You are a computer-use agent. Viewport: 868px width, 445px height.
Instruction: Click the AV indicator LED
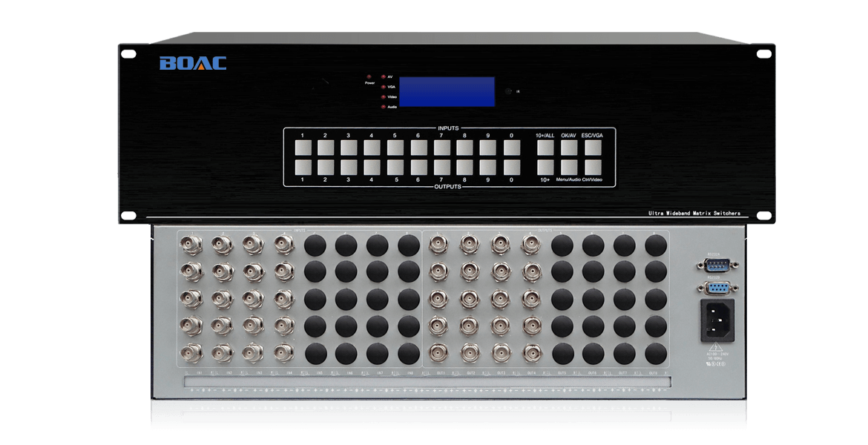click(384, 76)
